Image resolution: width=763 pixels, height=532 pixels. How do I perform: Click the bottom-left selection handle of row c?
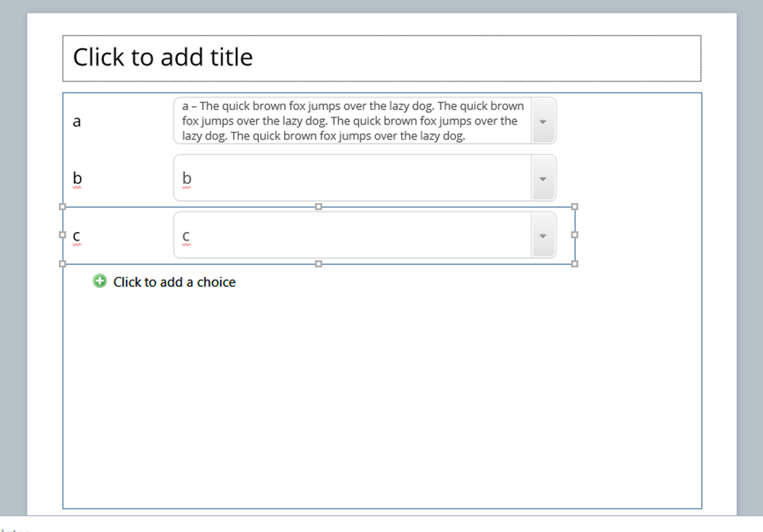(x=63, y=264)
